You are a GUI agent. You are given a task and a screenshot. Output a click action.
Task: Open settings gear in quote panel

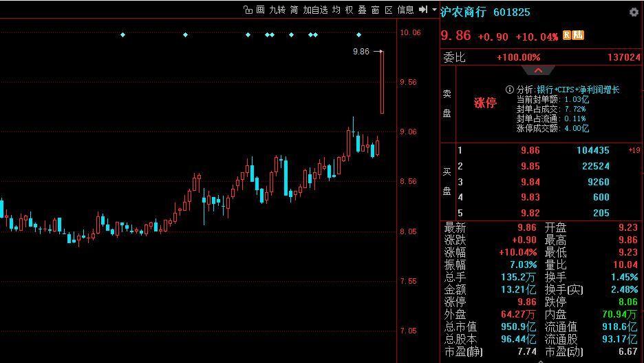634,12
